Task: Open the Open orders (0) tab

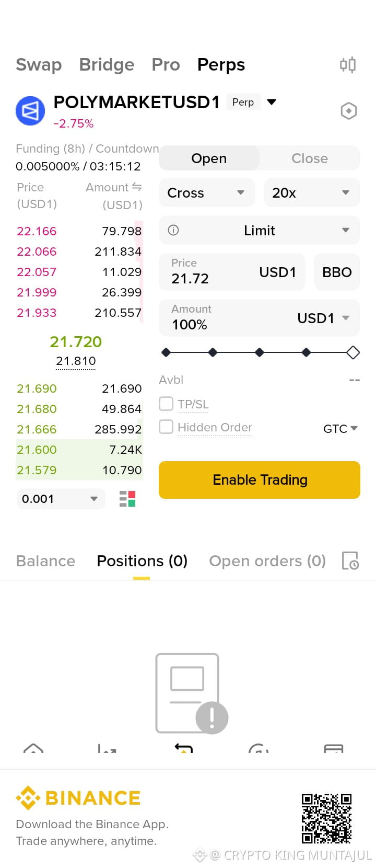Action: (267, 561)
